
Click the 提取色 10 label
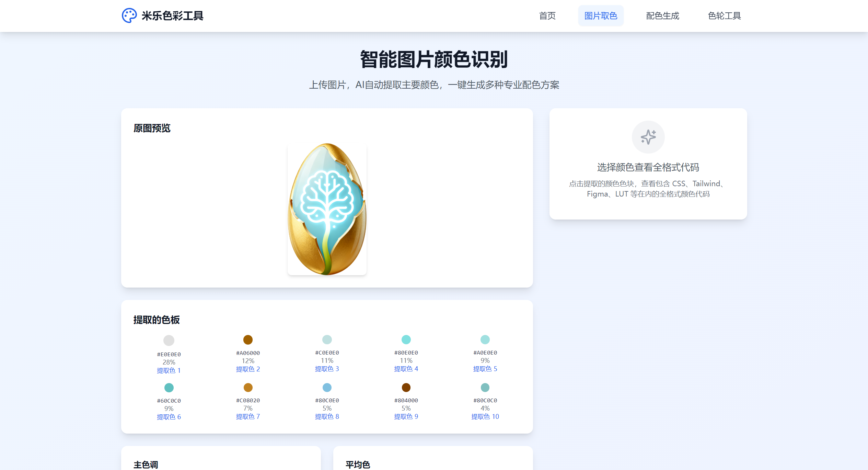[x=485, y=416]
